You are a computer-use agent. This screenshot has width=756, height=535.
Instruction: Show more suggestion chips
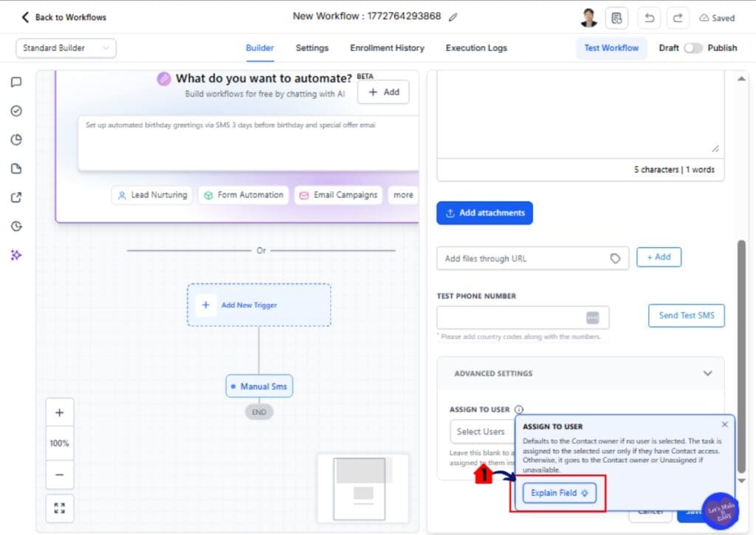click(403, 196)
